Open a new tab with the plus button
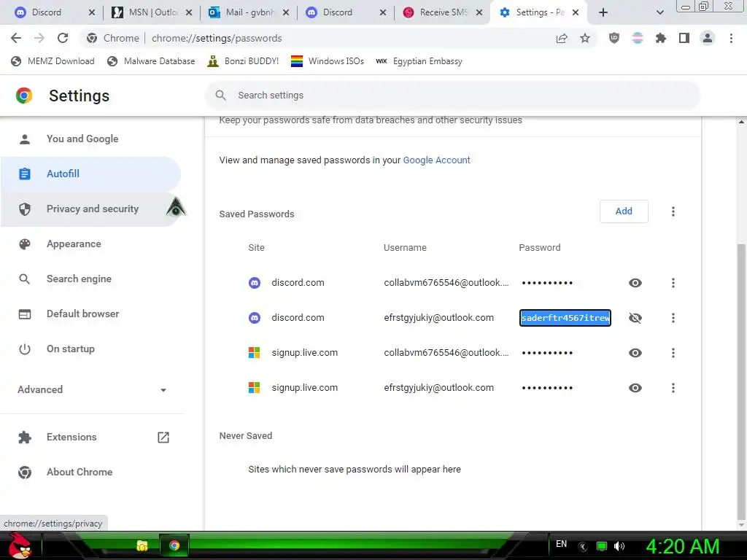This screenshot has height=560, width=747. (603, 12)
